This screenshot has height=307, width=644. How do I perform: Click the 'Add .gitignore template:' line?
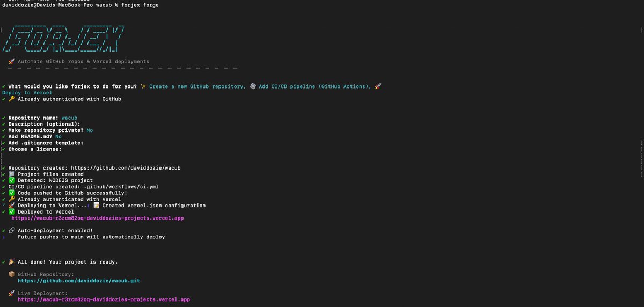tap(46, 143)
